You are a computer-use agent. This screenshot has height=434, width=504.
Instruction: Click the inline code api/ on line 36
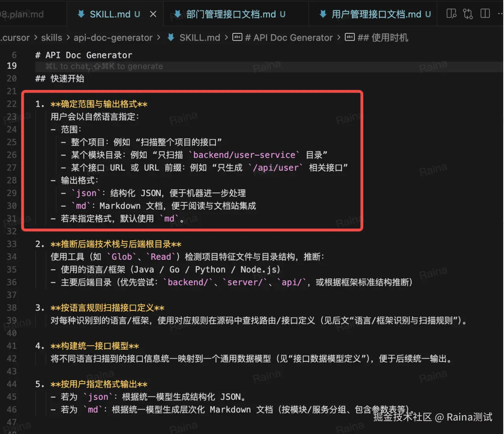tap(291, 282)
